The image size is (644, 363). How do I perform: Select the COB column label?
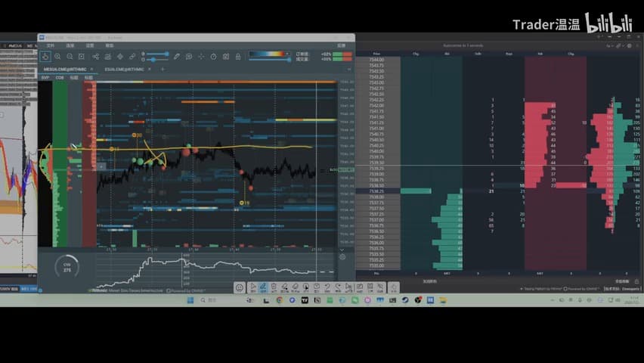[60, 77]
